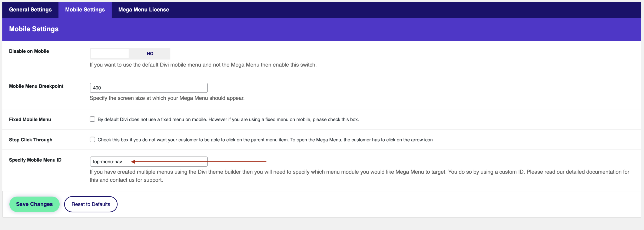Screen dimensions: 644x230
Task: Click the Mobile Settings heading text
Action: tap(34, 29)
